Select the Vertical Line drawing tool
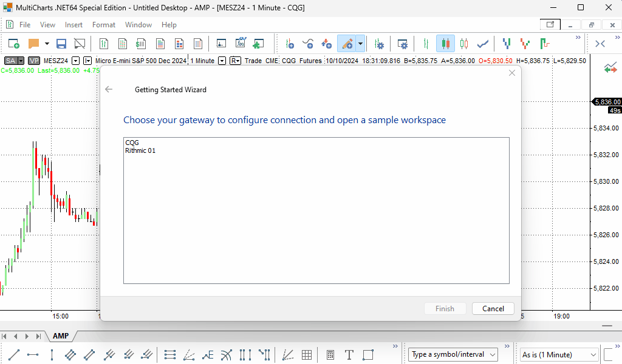The image size is (622, 364). pyautogui.click(x=52, y=354)
